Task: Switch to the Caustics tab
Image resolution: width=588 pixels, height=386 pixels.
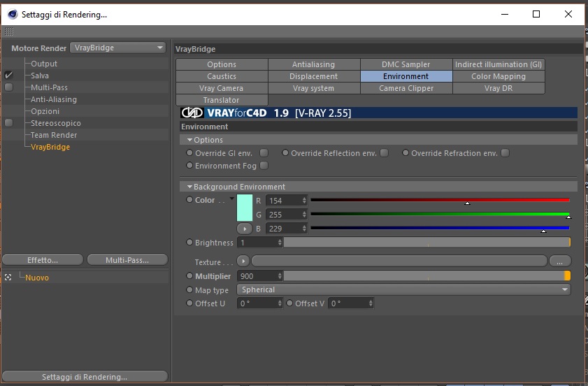Action: click(x=222, y=76)
